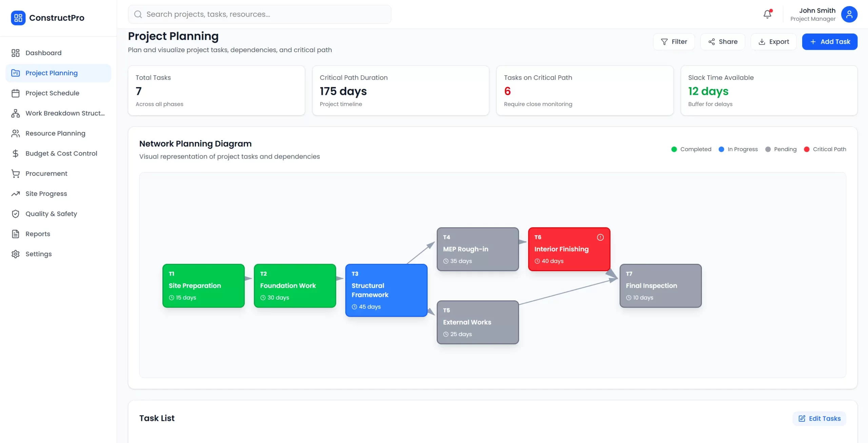Open Procurement using the shopping cart icon
This screenshot has height=443, width=868.
point(16,173)
